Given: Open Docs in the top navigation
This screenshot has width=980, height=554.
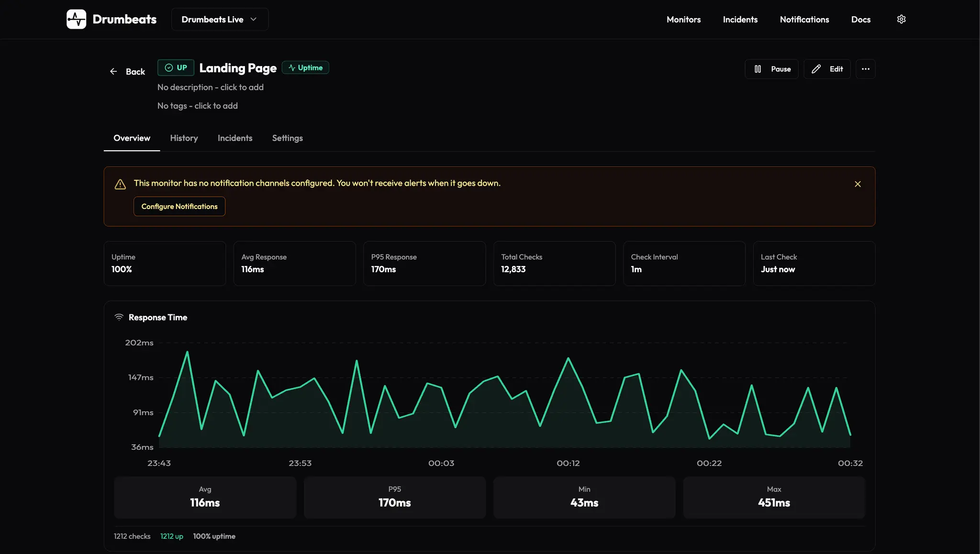Looking at the screenshot, I should pos(860,19).
